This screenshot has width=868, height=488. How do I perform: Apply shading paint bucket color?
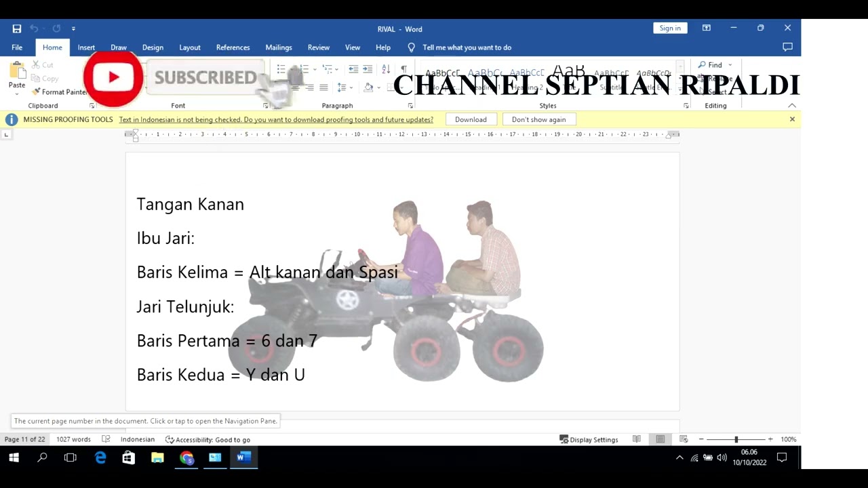(368, 87)
